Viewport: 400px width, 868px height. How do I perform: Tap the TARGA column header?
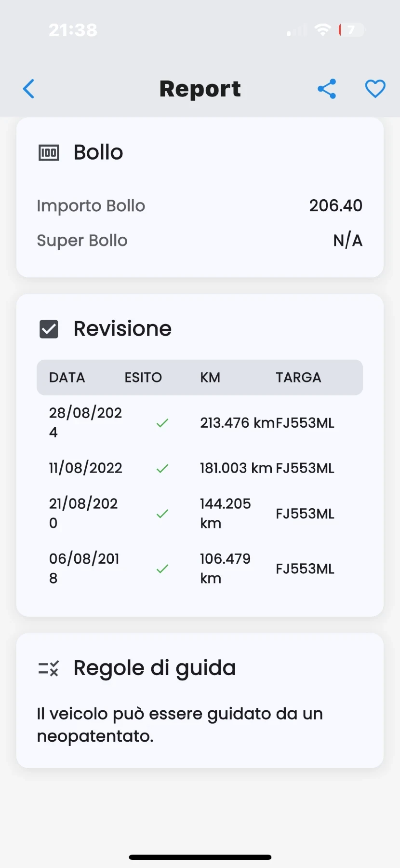[x=298, y=377]
